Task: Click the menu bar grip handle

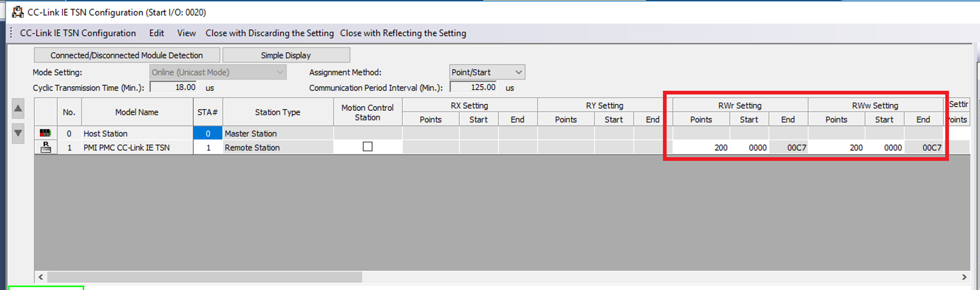Action: tap(11, 33)
